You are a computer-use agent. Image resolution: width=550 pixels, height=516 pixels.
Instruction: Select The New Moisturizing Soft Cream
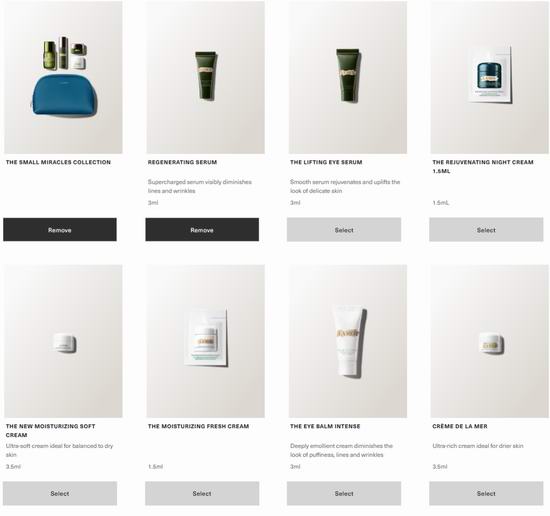[x=60, y=493]
